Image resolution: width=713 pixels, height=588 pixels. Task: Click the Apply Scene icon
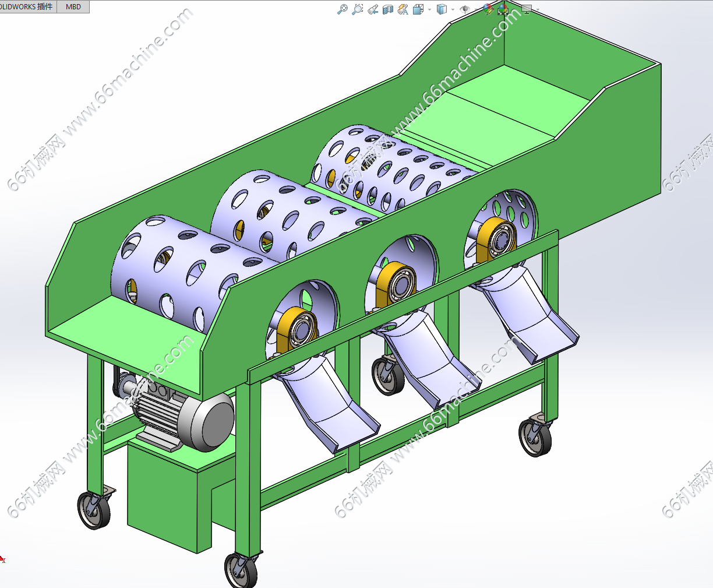[x=503, y=9]
